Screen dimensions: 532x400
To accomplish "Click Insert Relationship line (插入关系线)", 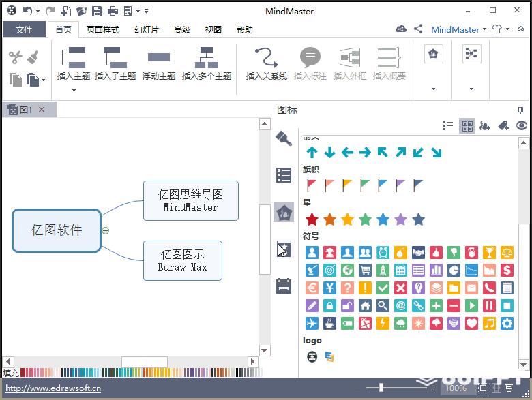I will coord(266,64).
